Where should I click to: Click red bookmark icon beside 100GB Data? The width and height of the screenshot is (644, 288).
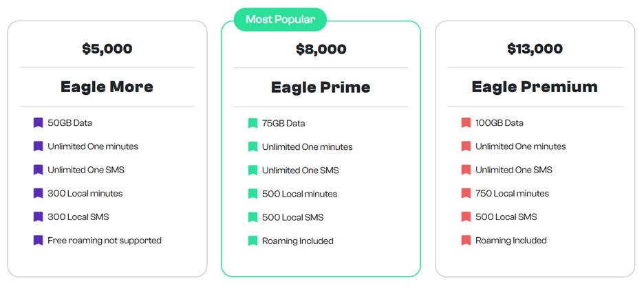(x=466, y=123)
